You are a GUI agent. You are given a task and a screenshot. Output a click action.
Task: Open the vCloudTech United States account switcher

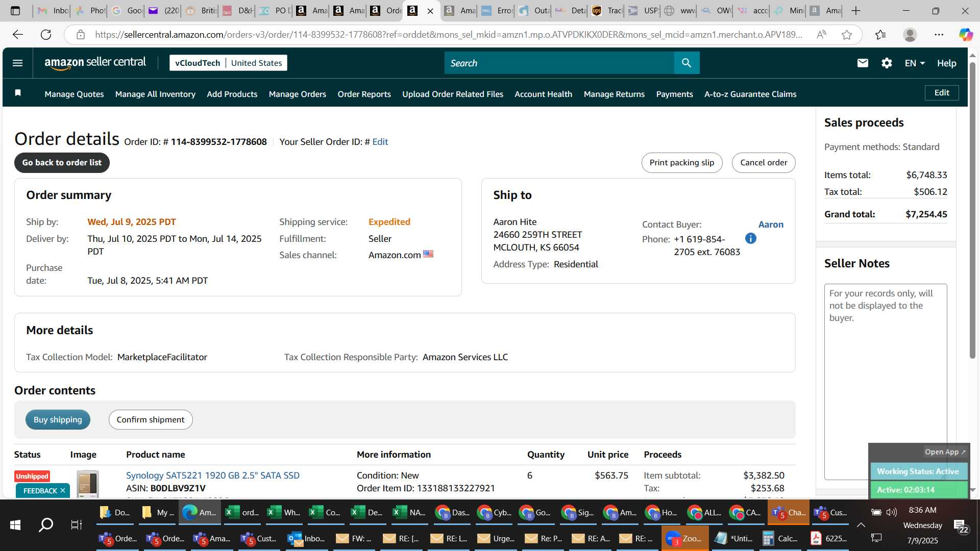pyautogui.click(x=228, y=63)
